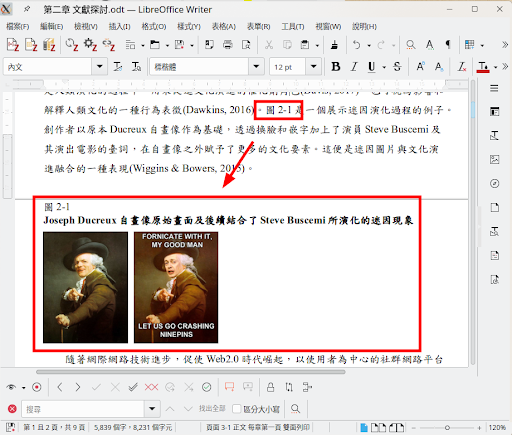Expand the 12 pt font size dropdown
This screenshot has height=435, width=512.
click(313, 66)
